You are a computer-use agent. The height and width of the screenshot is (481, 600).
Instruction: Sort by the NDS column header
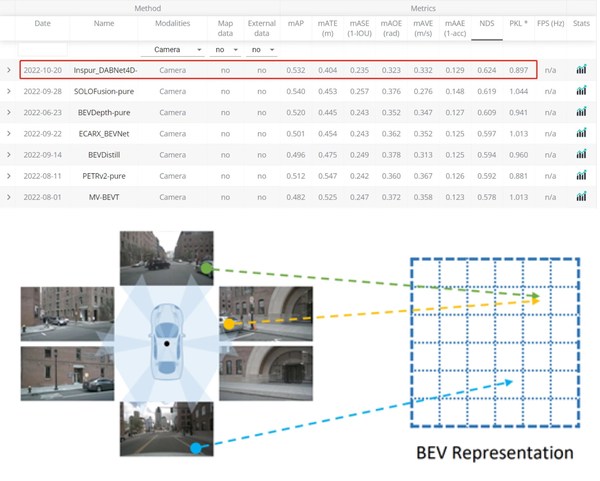pyautogui.click(x=487, y=22)
